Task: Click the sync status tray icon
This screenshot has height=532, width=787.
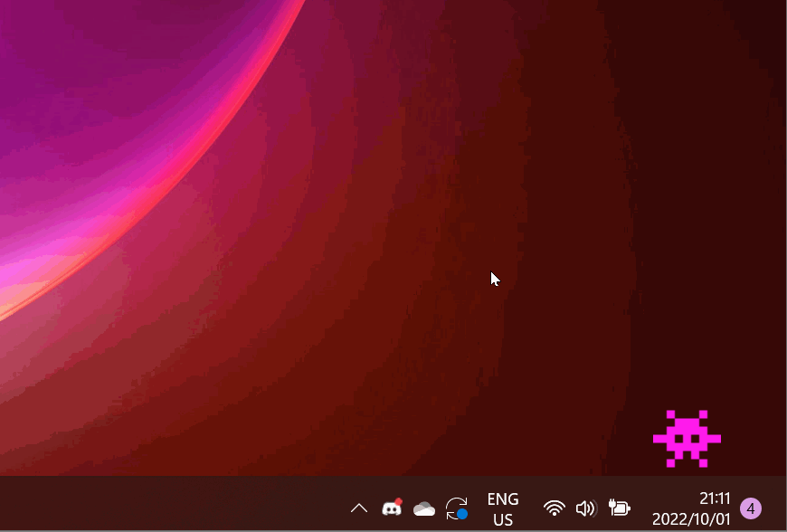Action: point(457,508)
